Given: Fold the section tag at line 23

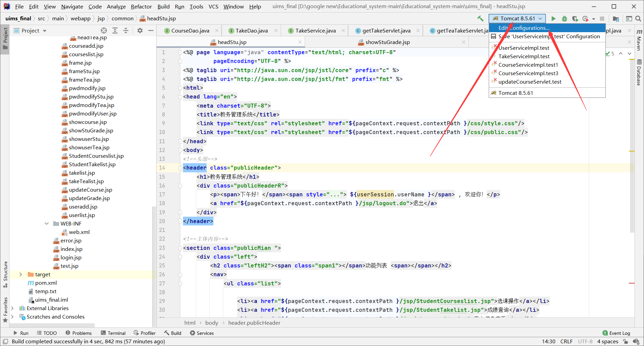Looking at the screenshot, I should pos(180,248).
